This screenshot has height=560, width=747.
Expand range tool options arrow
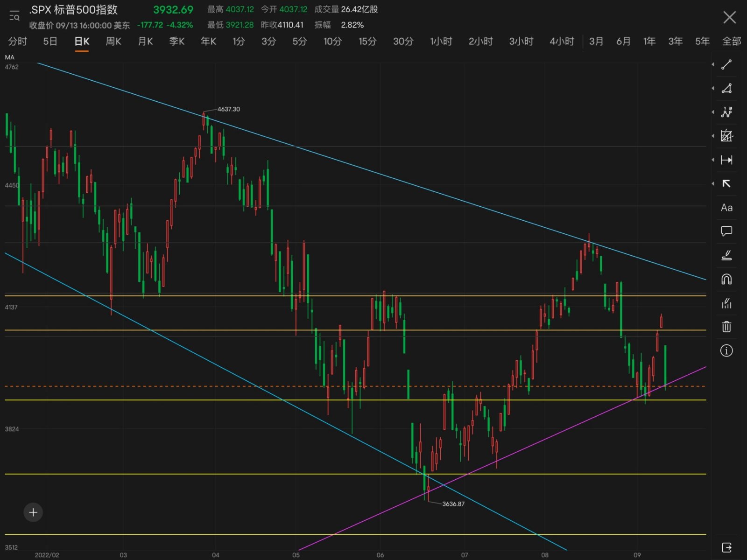click(x=713, y=160)
